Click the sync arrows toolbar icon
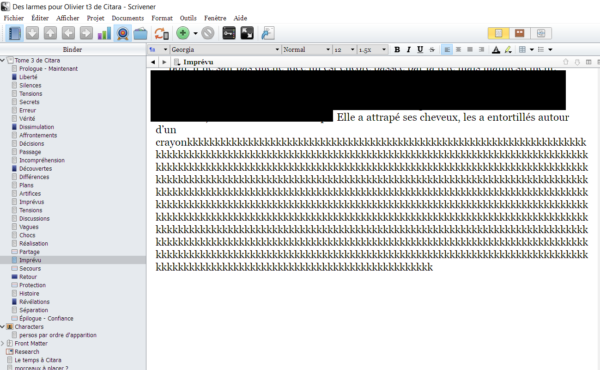Viewport: 600px width, 370px height. pos(161,33)
